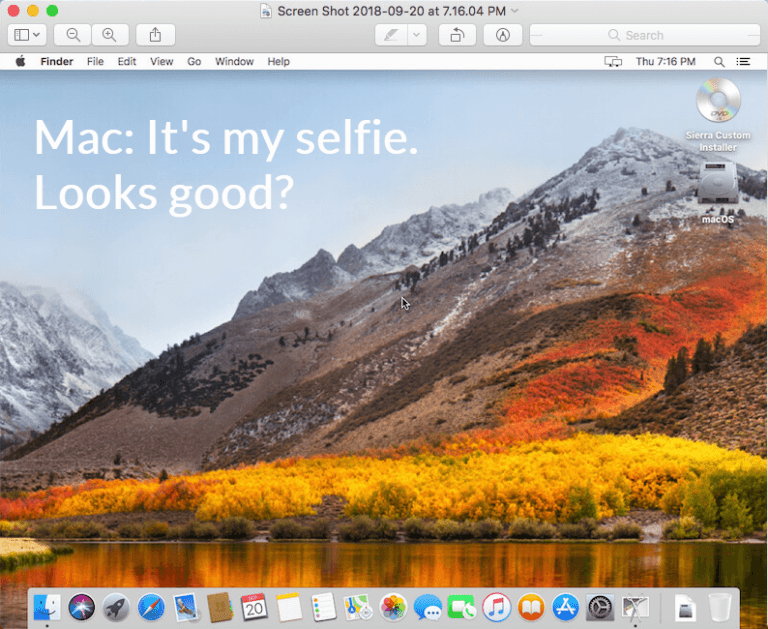Open the Trash in the Dock

(x=720, y=607)
